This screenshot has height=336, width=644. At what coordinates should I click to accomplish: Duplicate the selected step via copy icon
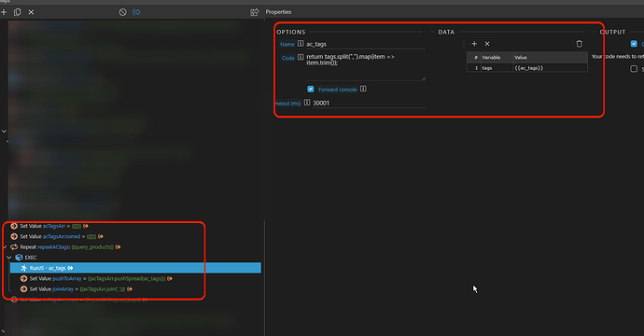(x=17, y=12)
